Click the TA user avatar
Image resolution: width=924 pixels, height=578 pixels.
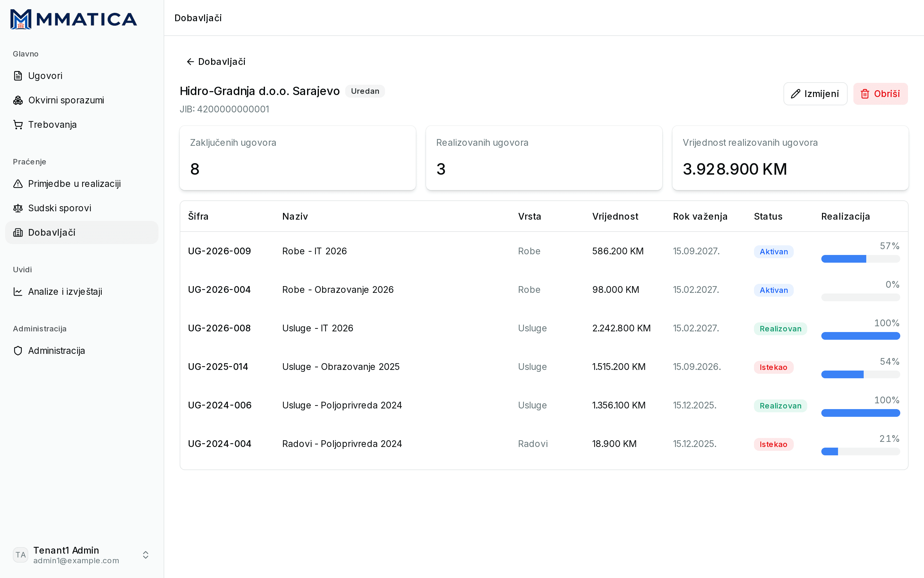[x=21, y=555]
